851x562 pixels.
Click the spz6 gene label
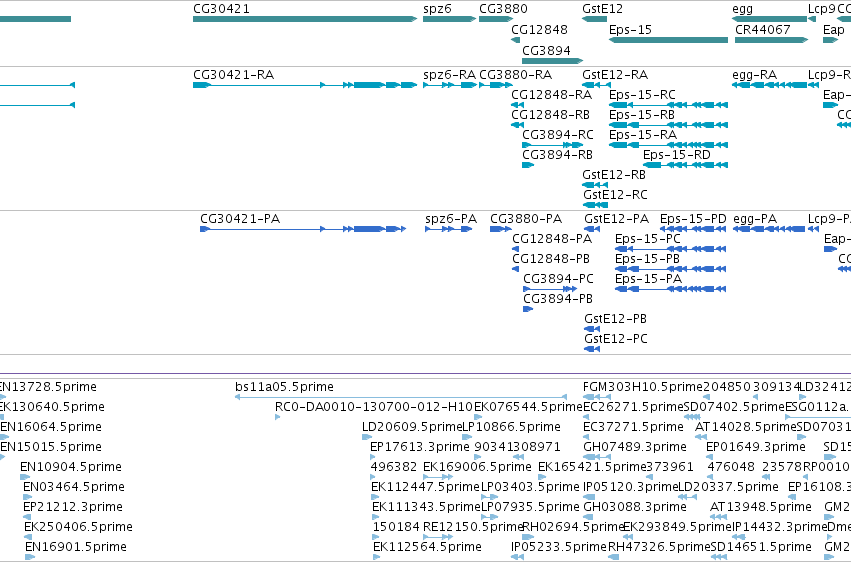point(437,9)
